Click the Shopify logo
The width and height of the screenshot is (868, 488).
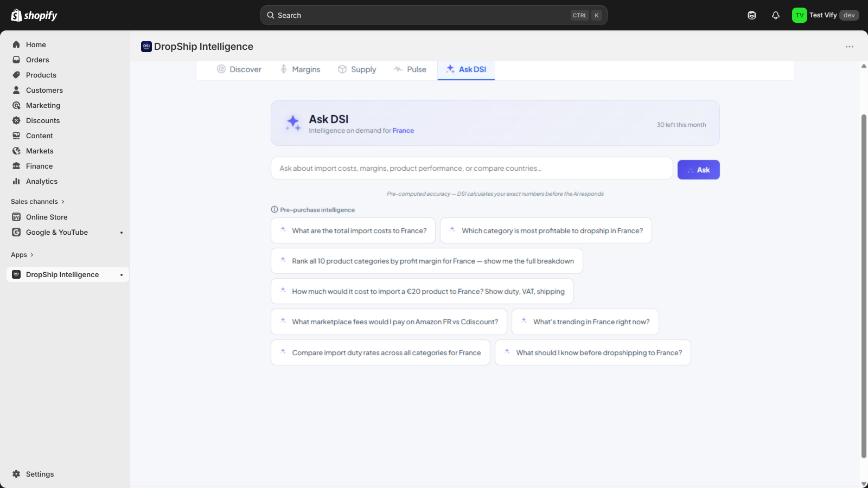34,15
